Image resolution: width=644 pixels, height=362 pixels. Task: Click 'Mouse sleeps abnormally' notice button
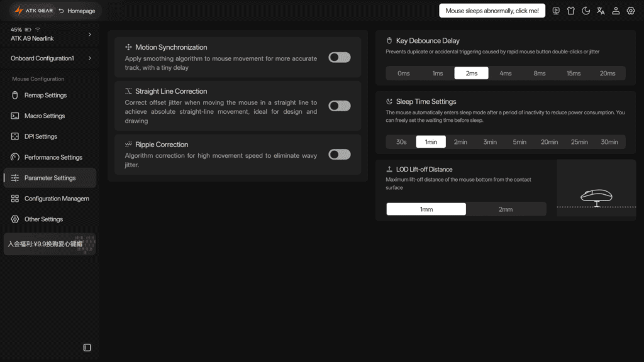click(x=492, y=11)
